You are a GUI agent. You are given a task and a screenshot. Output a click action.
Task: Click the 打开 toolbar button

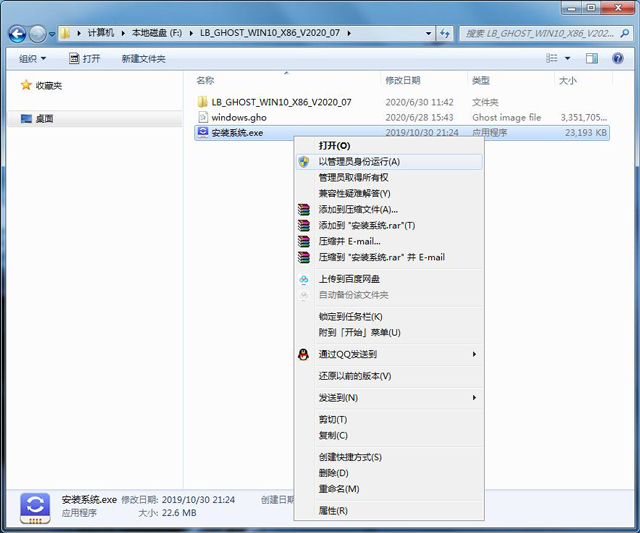[84, 59]
